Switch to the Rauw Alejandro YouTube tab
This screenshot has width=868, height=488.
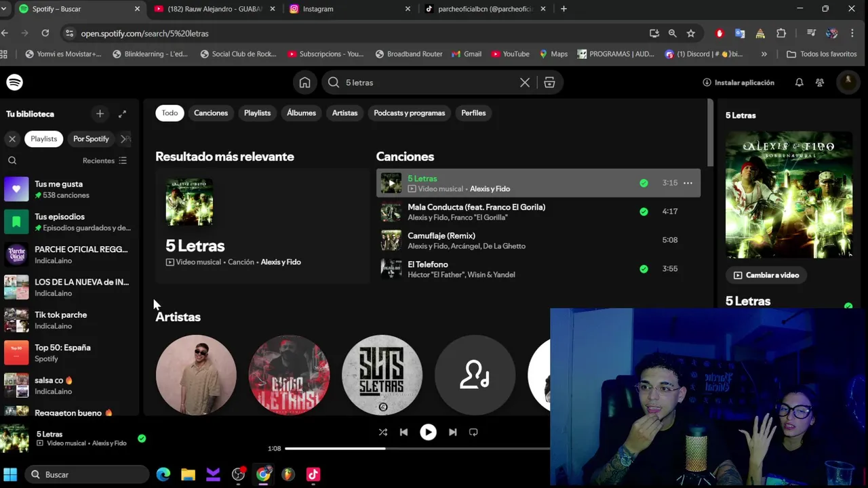coord(214,9)
